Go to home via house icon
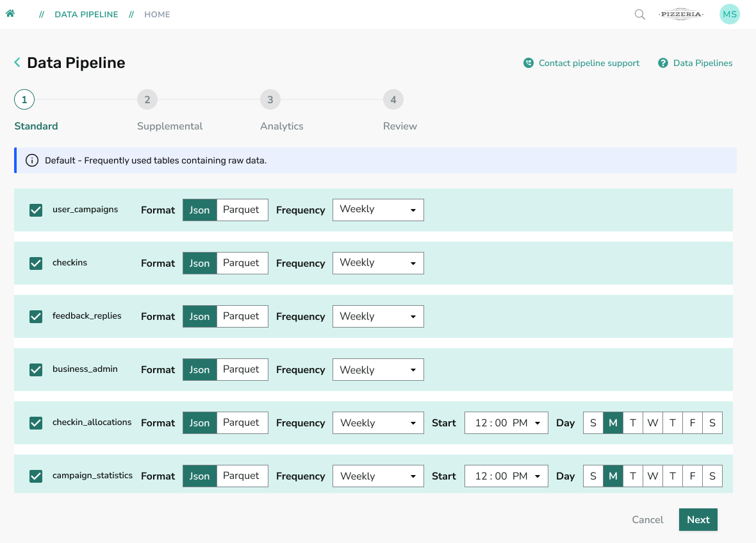Viewport: 756px width, 543px height. tap(10, 13)
